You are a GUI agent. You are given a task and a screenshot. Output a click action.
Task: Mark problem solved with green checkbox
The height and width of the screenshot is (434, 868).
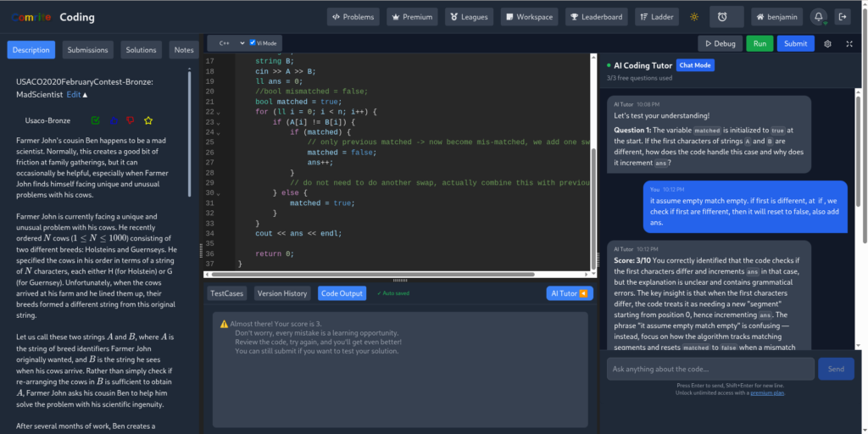point(94,120)
